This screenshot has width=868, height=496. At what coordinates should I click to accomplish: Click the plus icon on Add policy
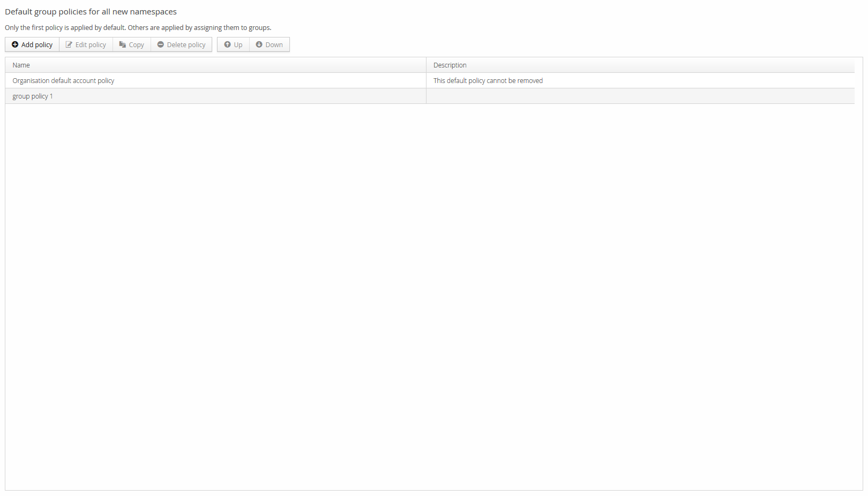15,45
